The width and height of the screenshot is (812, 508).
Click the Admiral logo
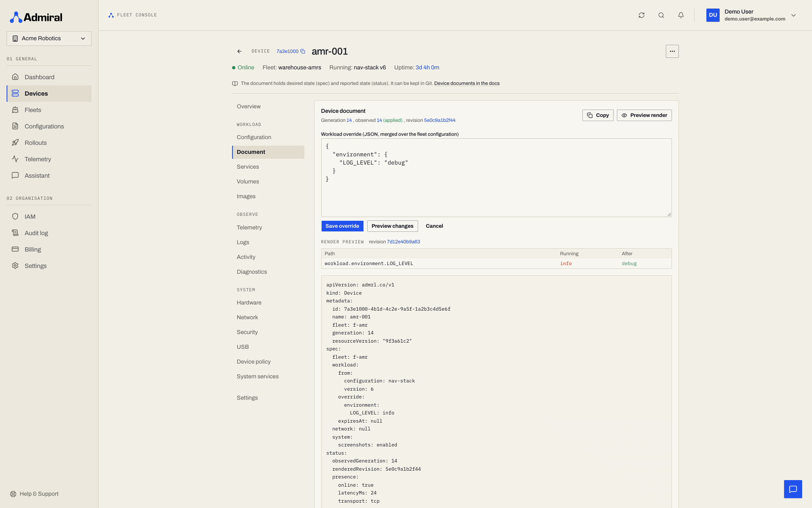[36, 17]
